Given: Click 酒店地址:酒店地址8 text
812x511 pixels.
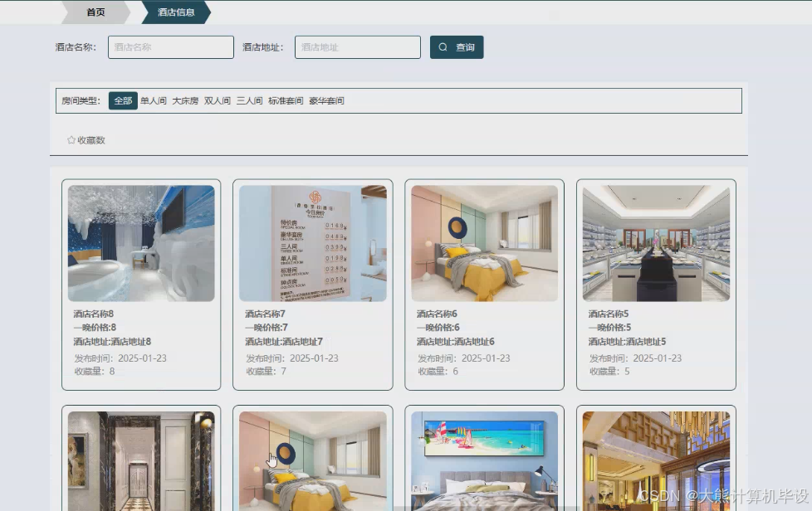Looking at the screenshot, I should click(112, 341).
